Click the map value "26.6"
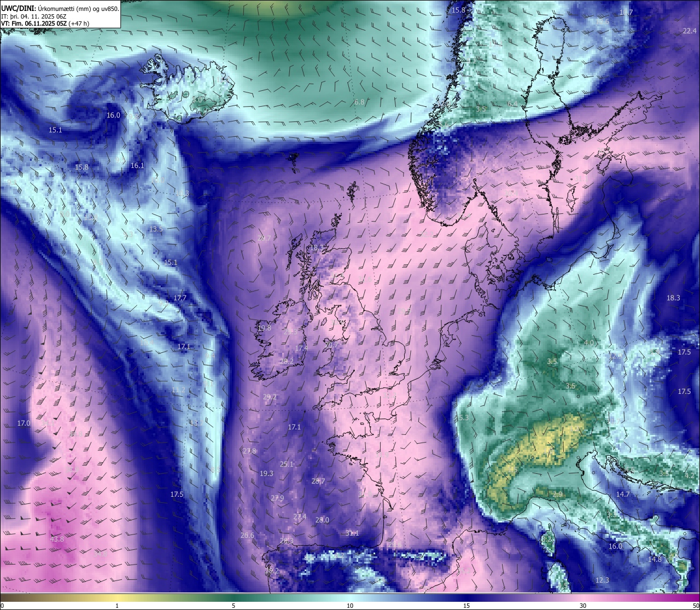 pyautogui.click(x=247, y=535)
